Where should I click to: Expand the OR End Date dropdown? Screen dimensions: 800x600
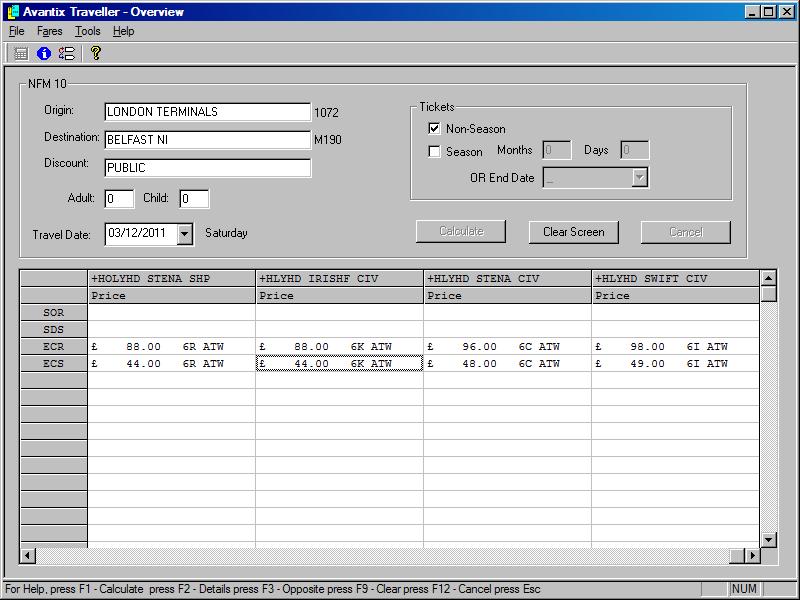pyautogui.click(x=639, y=178)
